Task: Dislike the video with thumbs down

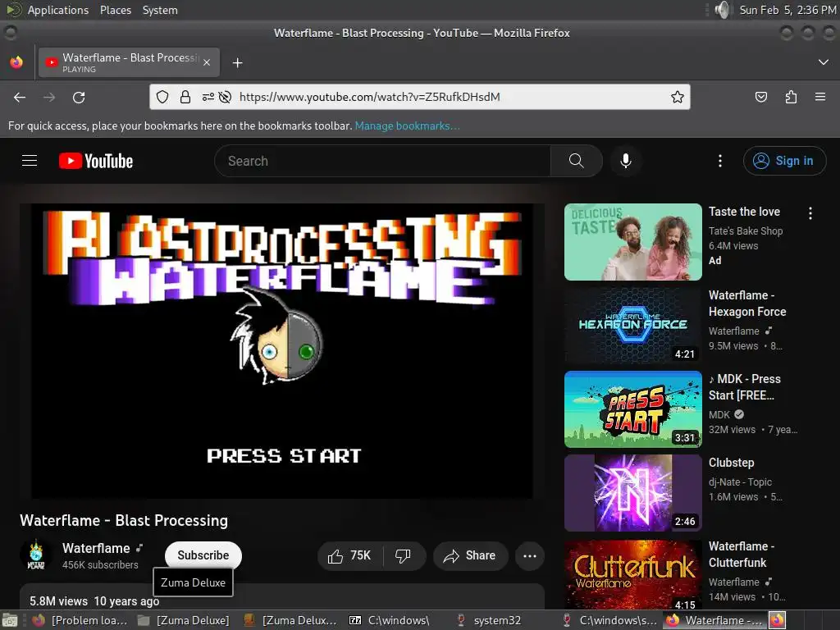Action: pos(403,556)
